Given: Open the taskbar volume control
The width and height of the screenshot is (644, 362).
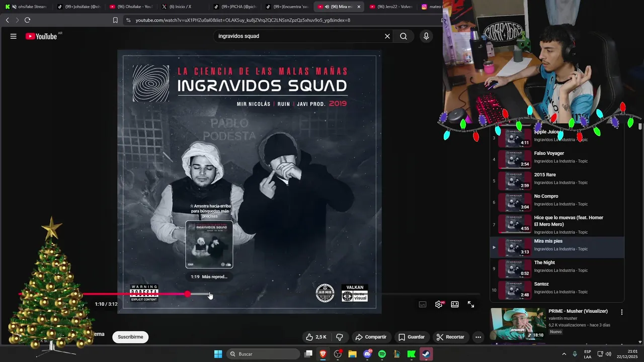Looking at the screenshot, I should [608, 354].
